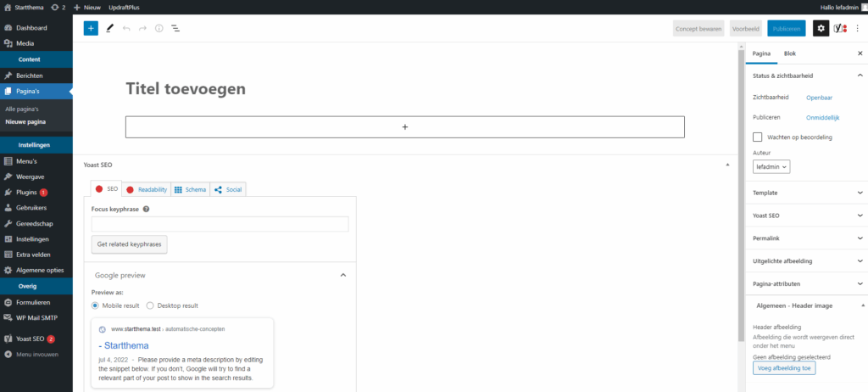Screen dimensions: 868x392
Task: Expand the Permalink panel
Action: [805, 238]
